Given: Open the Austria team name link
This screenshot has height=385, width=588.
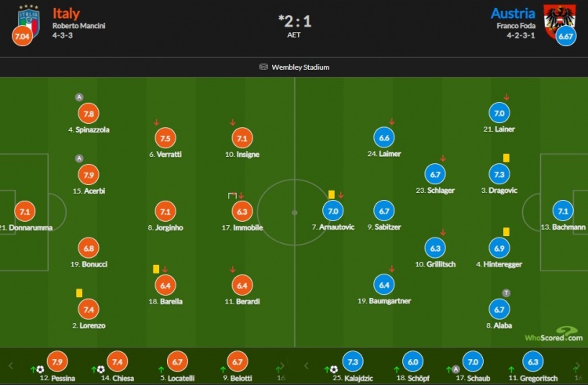Looking at the screenshot, I should point(513,13).
